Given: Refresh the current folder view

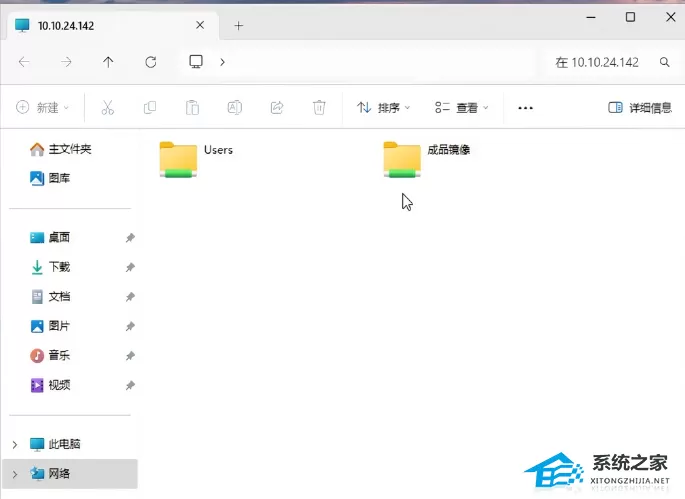Looking at the screenshot, I should (151, 62).
